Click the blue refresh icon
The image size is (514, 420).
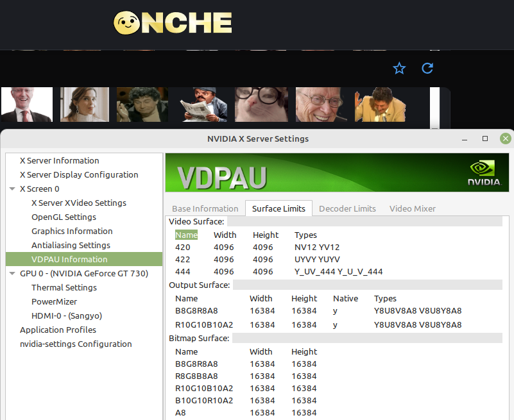(x=427, y=68)
